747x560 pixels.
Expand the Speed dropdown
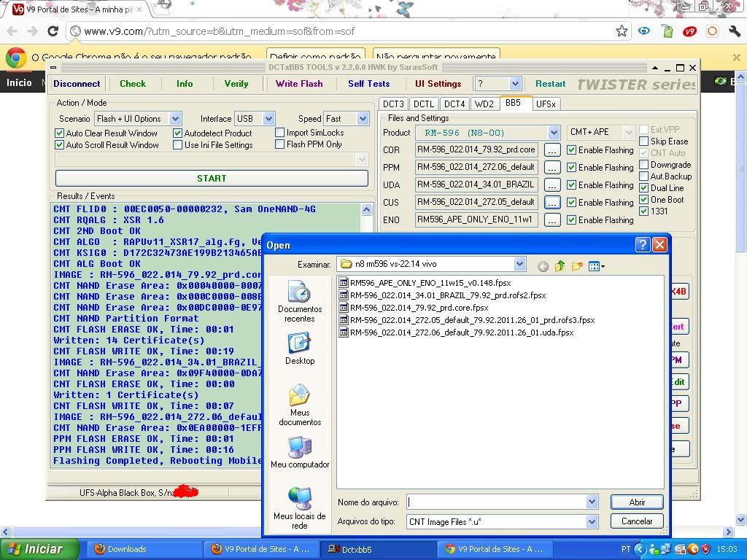363,119
